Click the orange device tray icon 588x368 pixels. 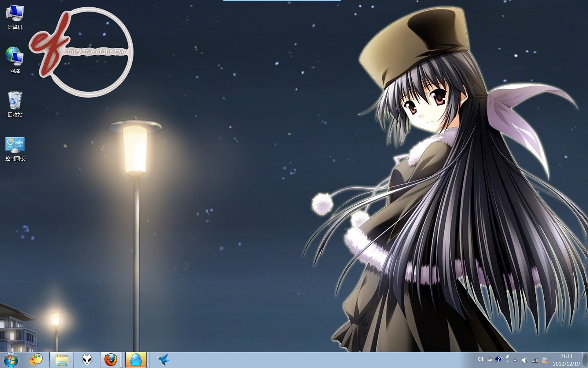(545, 360)
